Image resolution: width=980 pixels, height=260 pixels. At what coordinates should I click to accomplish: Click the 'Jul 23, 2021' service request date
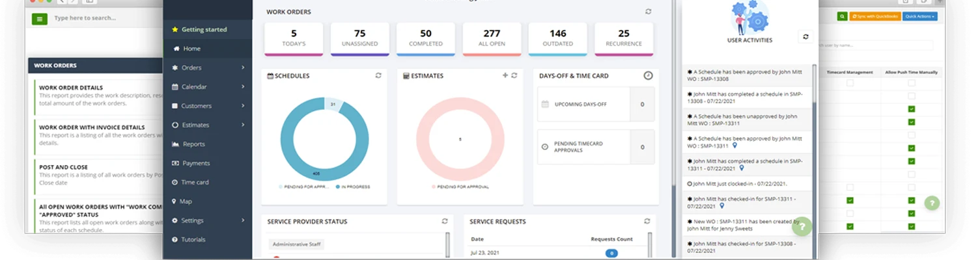484,253
